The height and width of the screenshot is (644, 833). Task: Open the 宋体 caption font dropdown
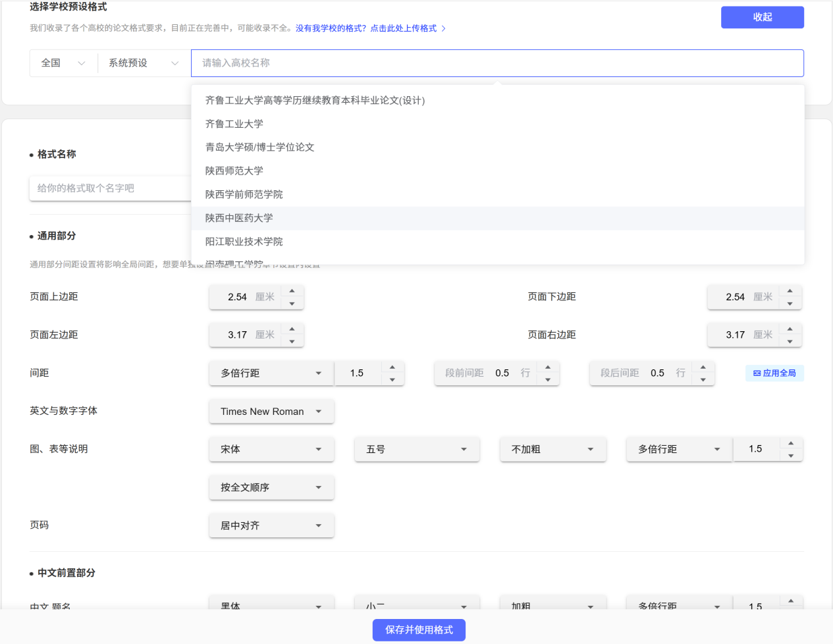point(271,449)
